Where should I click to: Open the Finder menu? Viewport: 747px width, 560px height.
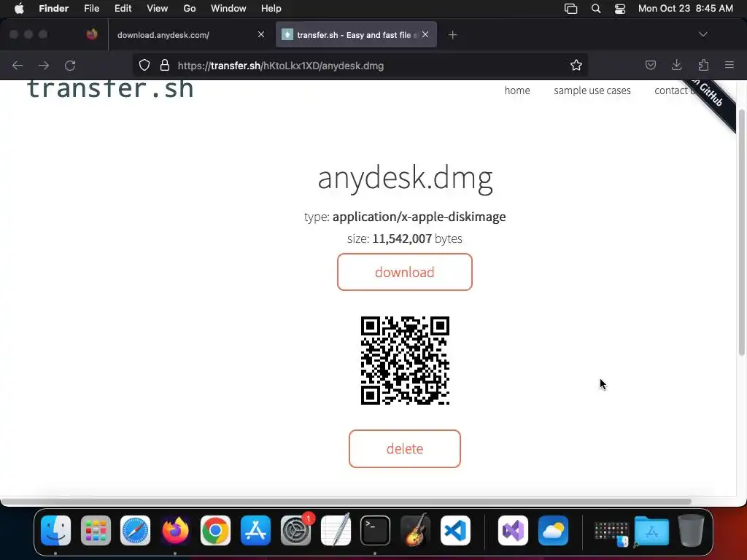tap(54, 9)
